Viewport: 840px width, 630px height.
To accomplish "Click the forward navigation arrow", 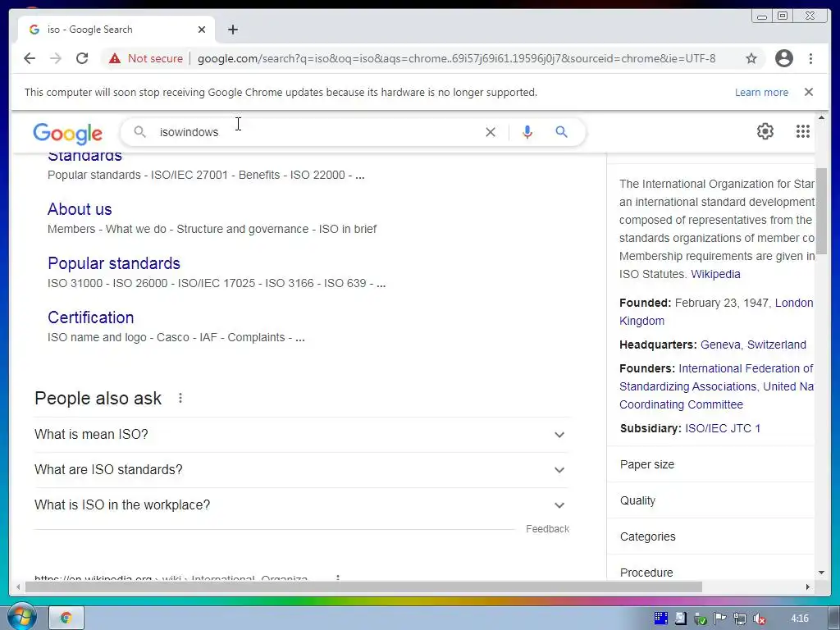I will pos(56,58).
